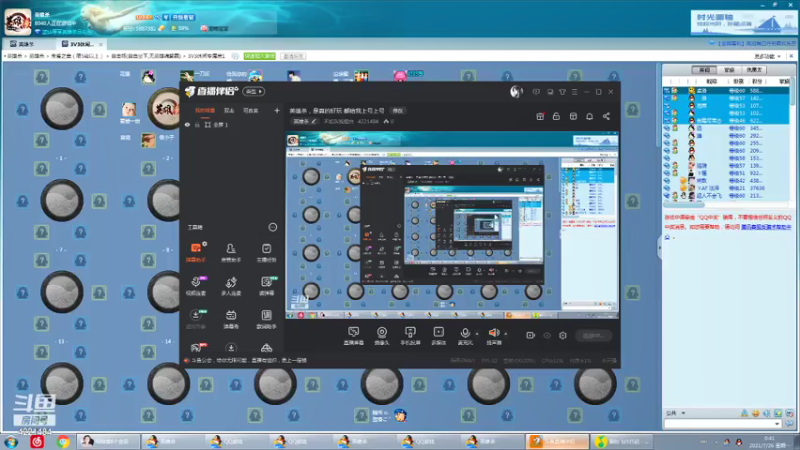This screenshot has height=450, width=800.
Task: Select the top highlighted player row in list
Action: point(727,90)
